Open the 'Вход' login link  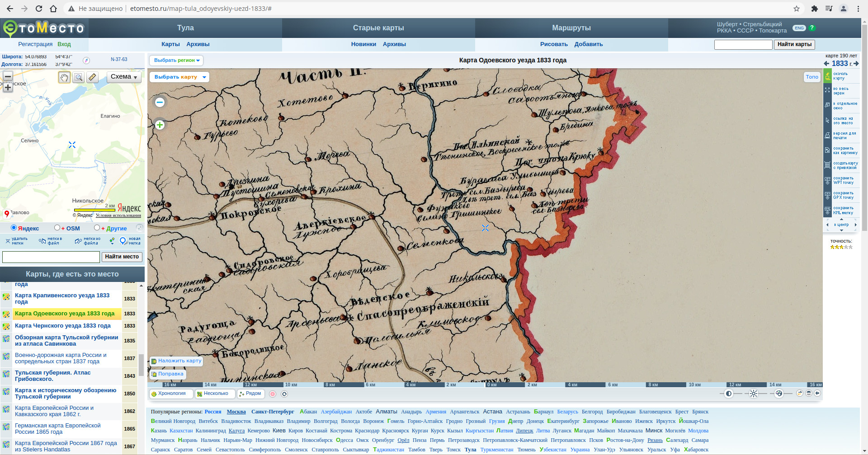(64, 44)
